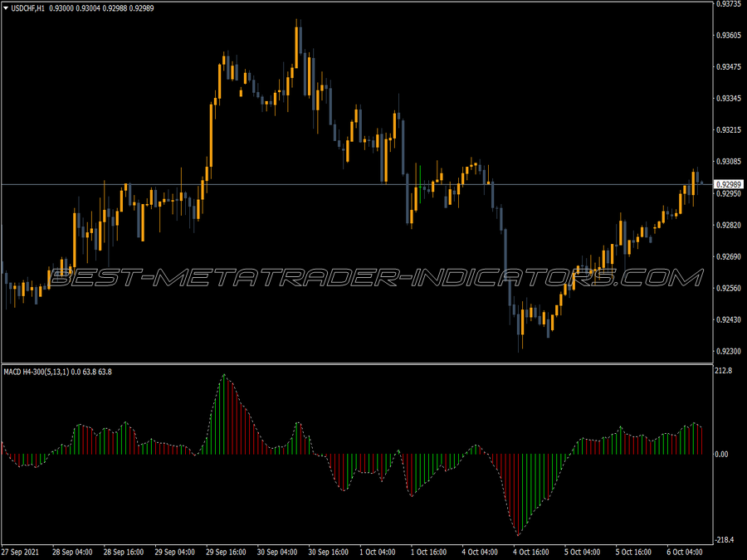The width and height of the screenshot is (747, 560).
Task: Click the 1 Oct 04:00 time label
Action: pos(378,552)
